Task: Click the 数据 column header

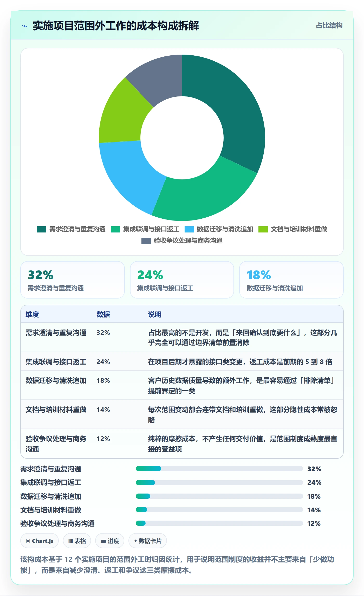Action: 103,314
